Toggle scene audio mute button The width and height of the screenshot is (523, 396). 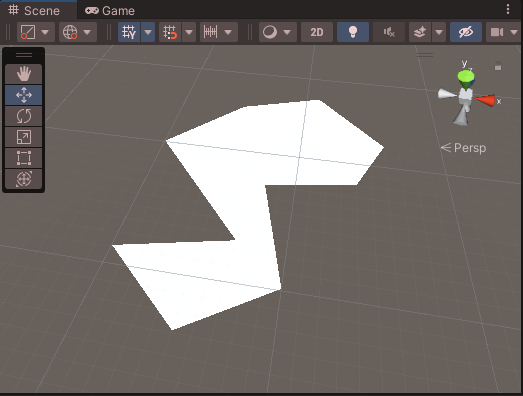click(389, 32)
